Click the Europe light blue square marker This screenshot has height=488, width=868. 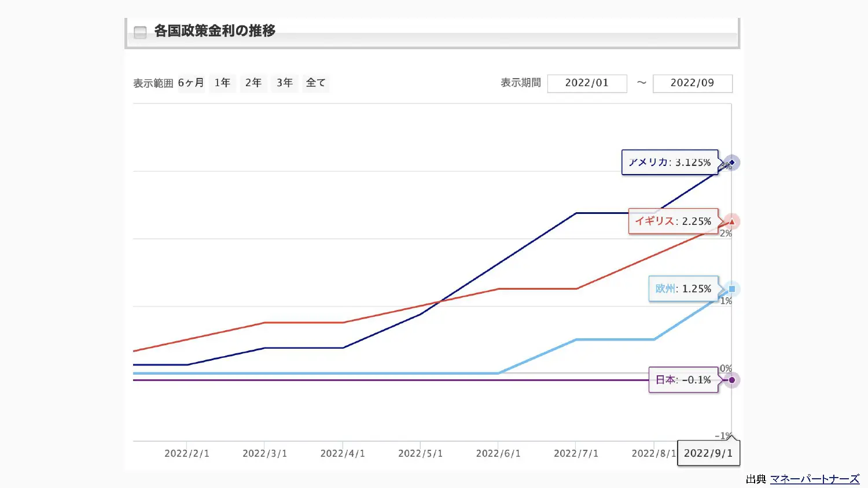point(731,289)
